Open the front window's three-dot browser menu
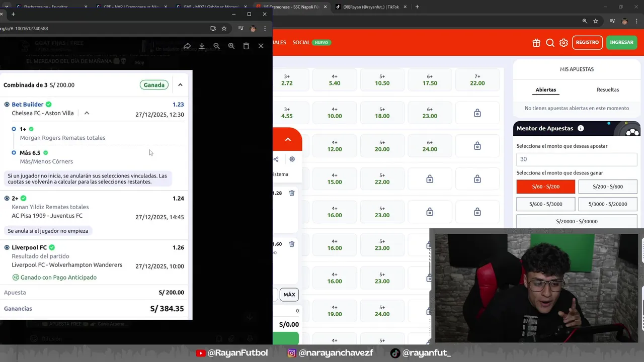This screenshot has height=362, width=644. pyautogui.click(x=265, y=29)
